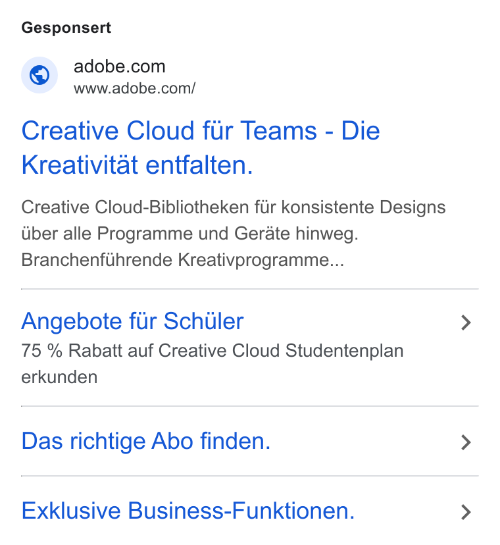Click the Kreativität entfalten headline line
This screenshot has width=500, height=545.
coord(137,165)
